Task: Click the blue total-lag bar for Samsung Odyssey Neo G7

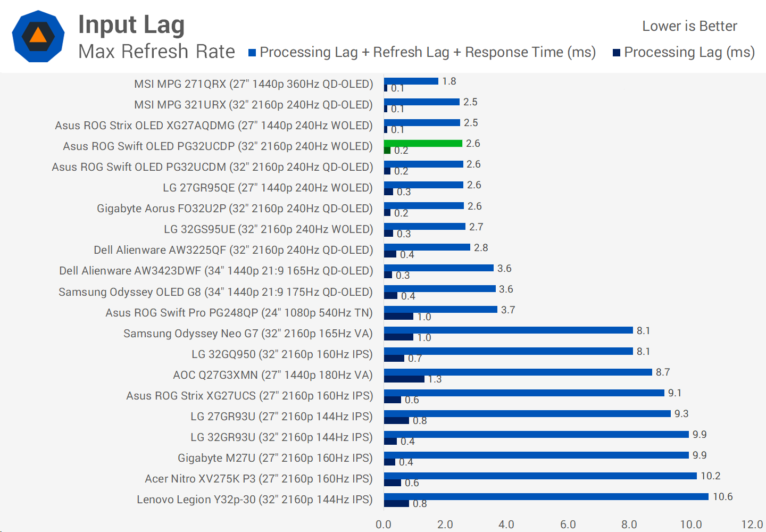Action: 509,330
